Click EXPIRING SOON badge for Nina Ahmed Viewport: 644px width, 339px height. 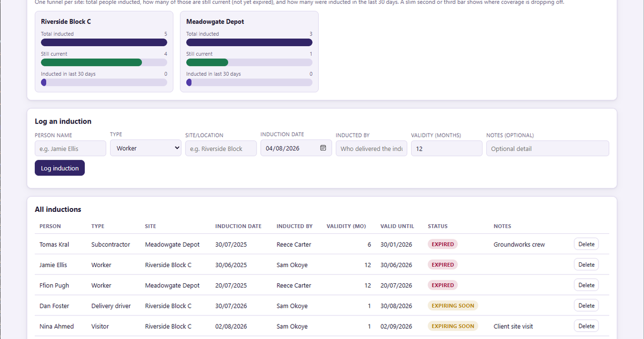(x=453, y=326)
